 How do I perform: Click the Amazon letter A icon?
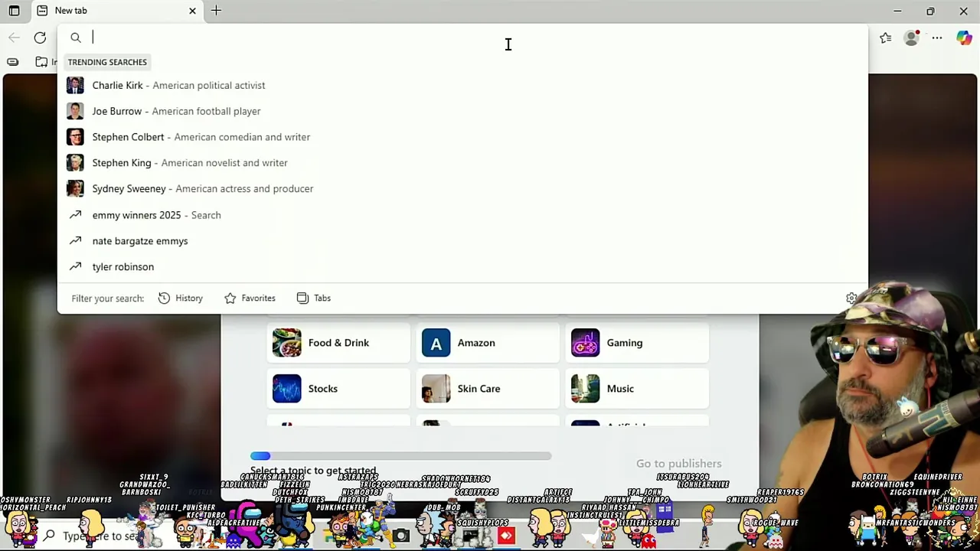pos(436,343)
